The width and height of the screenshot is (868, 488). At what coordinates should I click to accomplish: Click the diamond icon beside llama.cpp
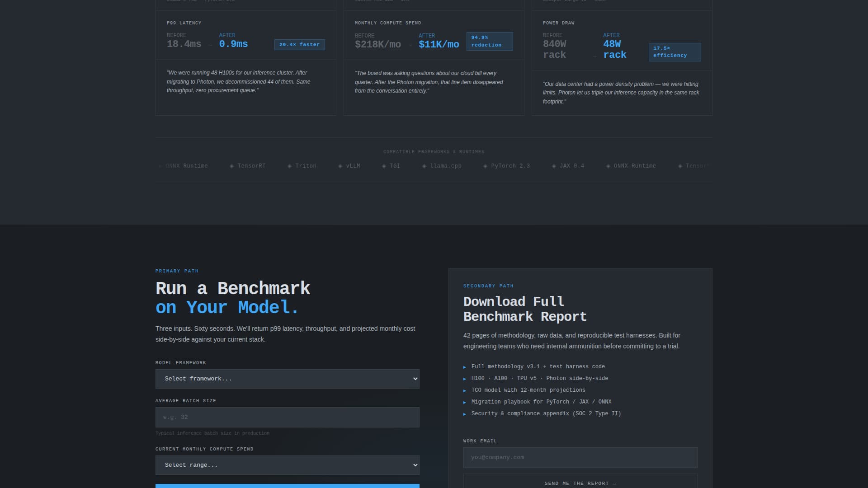tap(424, 166)
